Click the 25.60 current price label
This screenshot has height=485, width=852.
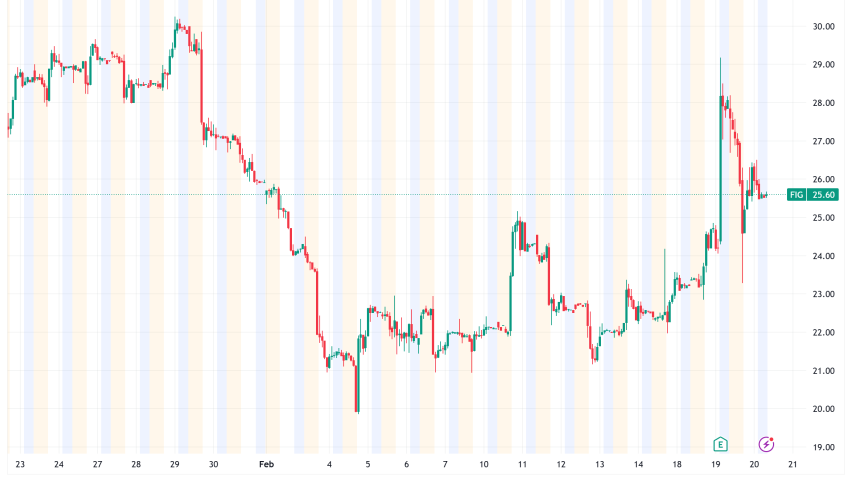(x=822, y=195)
